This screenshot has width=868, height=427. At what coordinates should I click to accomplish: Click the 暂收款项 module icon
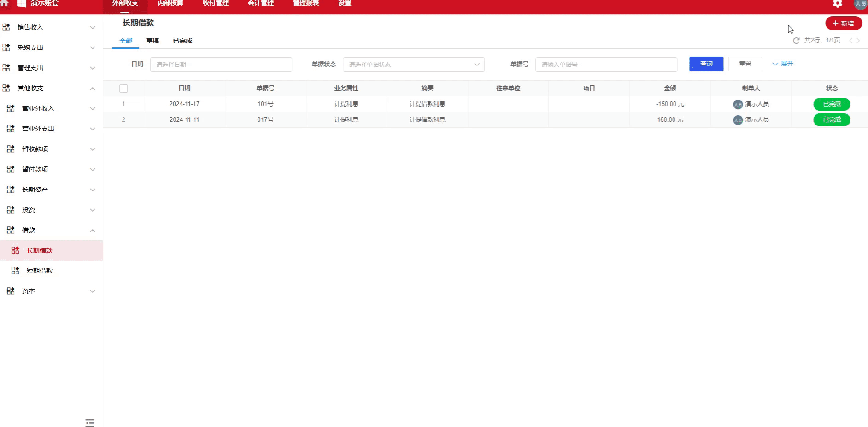pos(10,148)
